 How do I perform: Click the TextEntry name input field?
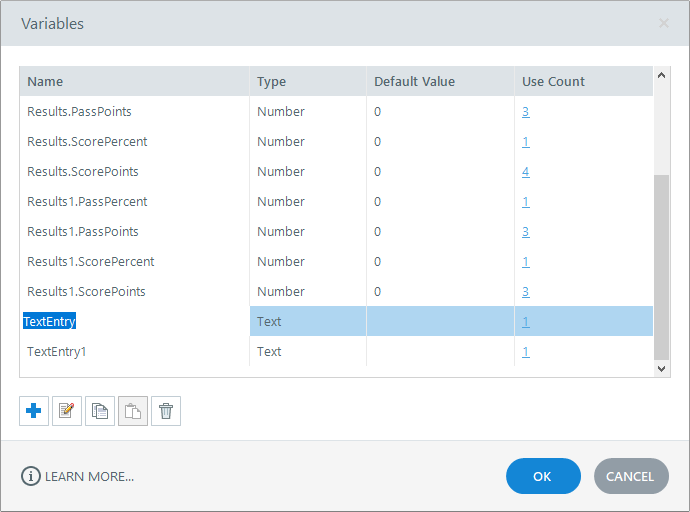click(x=50, y=322)
